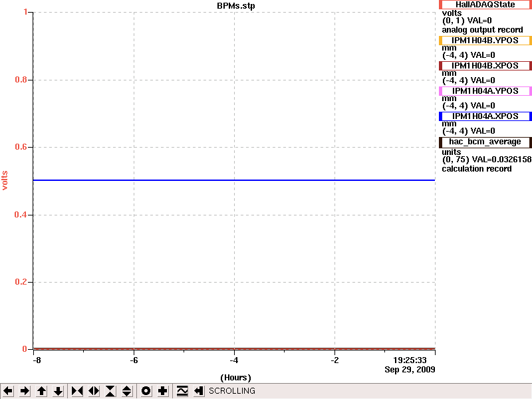Click the waveform graph-mode icon
Viewport: 532px width, 399px height.
click(182, 391)
